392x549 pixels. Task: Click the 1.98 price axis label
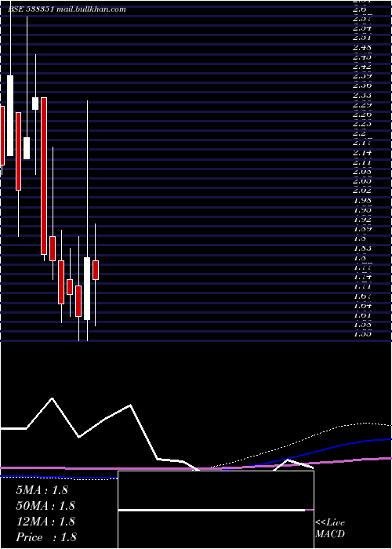tap(362, 200)
